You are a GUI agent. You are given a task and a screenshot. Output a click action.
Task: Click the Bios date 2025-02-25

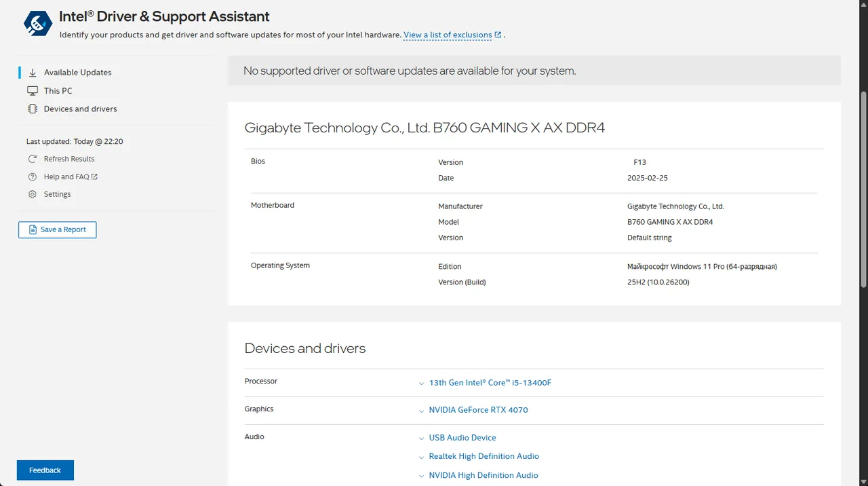tap(648, 178)
